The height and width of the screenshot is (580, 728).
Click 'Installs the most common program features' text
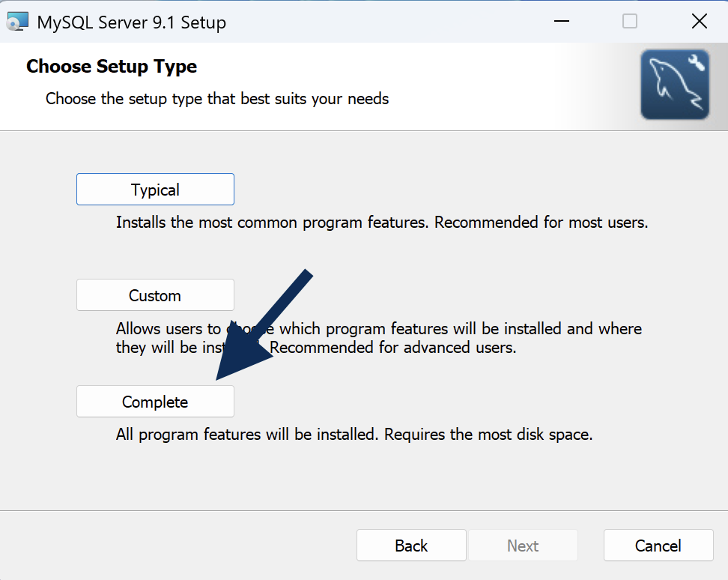[272, 223]
